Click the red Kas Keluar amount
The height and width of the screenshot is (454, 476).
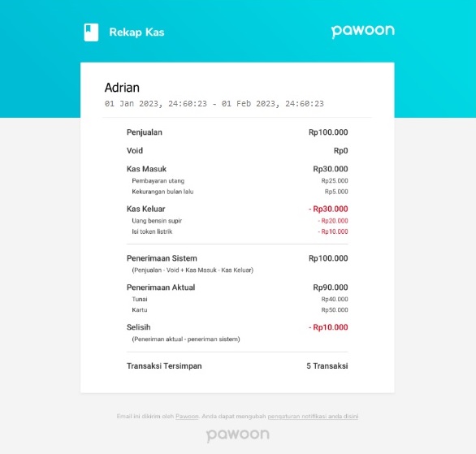point(328,209)
